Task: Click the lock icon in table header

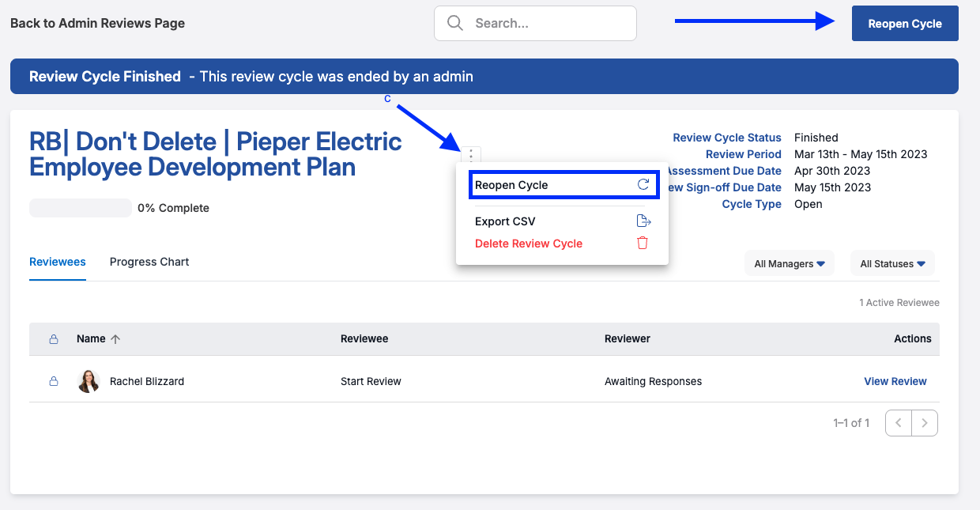Action: coord(54,339)
